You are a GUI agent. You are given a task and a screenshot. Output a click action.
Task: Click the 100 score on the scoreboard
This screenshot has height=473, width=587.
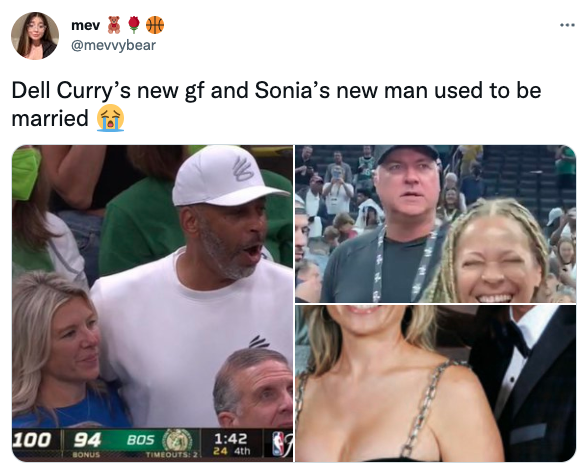tap(31, 440)
